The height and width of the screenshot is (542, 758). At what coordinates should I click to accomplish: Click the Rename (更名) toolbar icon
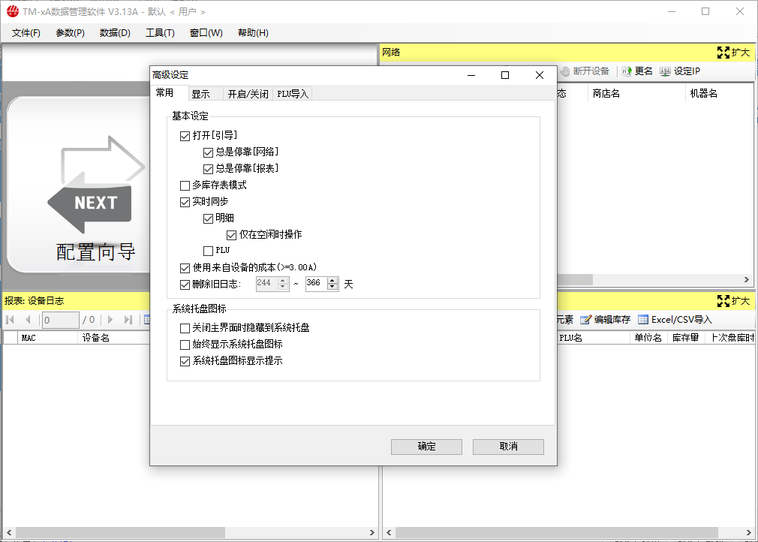click(x=627, y=71)
